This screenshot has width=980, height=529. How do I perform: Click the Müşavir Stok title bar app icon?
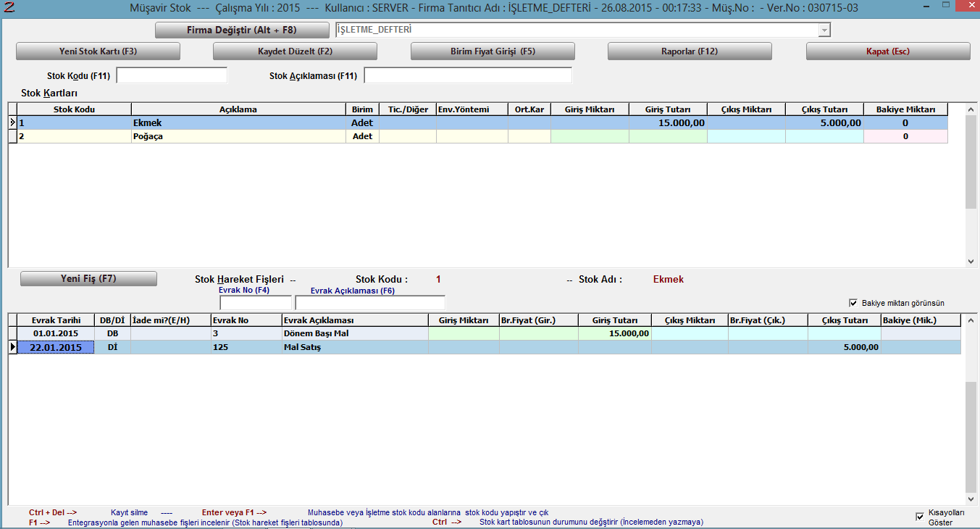tap(9, 8)
